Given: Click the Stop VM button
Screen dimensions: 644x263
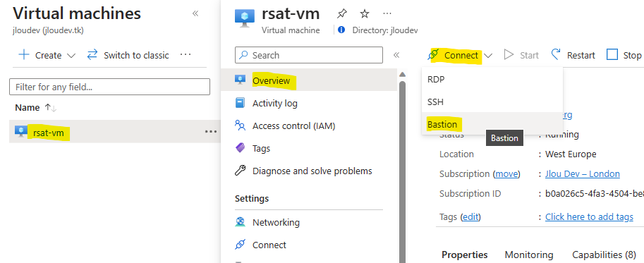Looking at the screenshot, I should coord(624,55).
